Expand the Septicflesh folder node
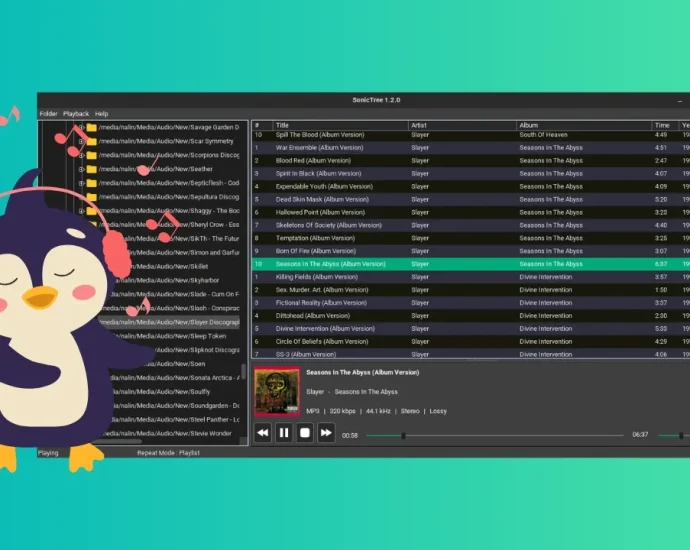 click(x=81, y=183)
